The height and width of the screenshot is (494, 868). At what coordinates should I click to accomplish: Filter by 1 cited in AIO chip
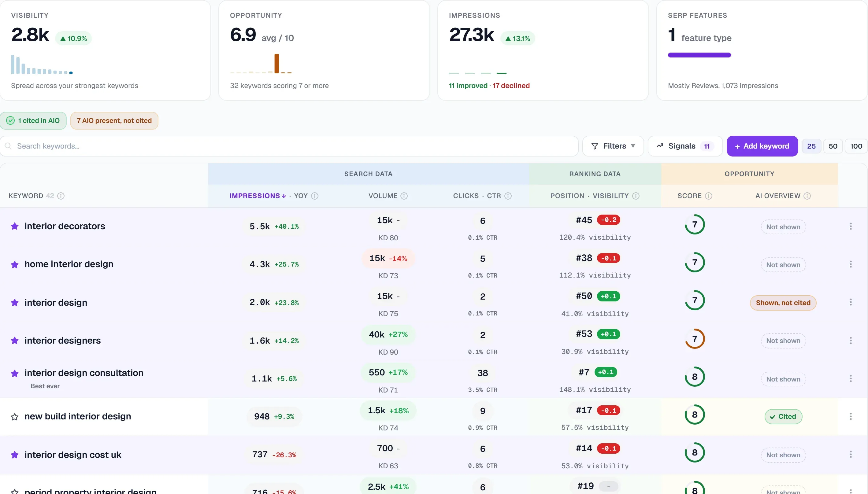click(33, 121)
